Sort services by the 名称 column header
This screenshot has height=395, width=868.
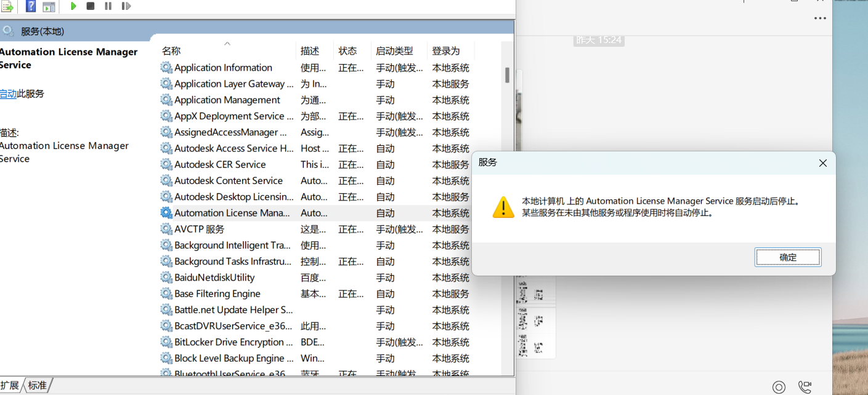click(x=171, y=51)
